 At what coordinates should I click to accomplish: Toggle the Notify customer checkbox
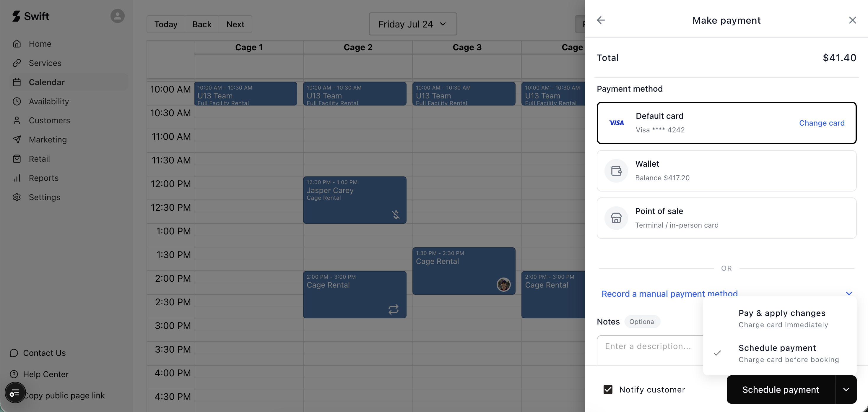coord(607,390)
